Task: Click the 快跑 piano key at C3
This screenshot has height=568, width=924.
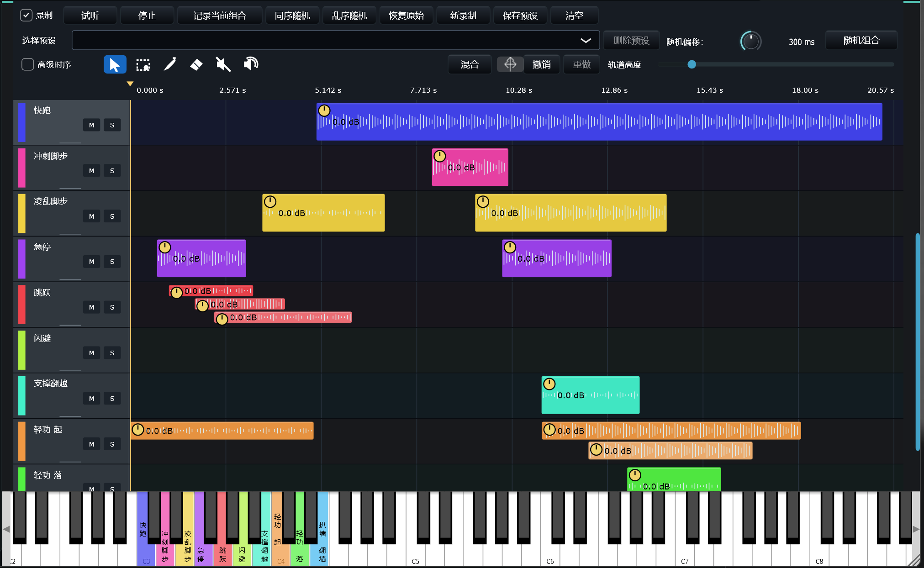Action: (143, 529)
